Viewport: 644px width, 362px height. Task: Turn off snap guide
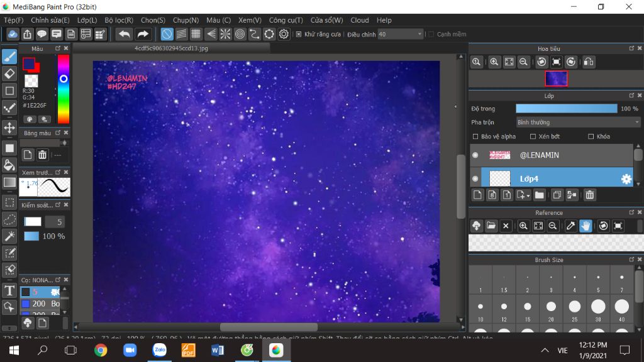[x=167, y=34]
